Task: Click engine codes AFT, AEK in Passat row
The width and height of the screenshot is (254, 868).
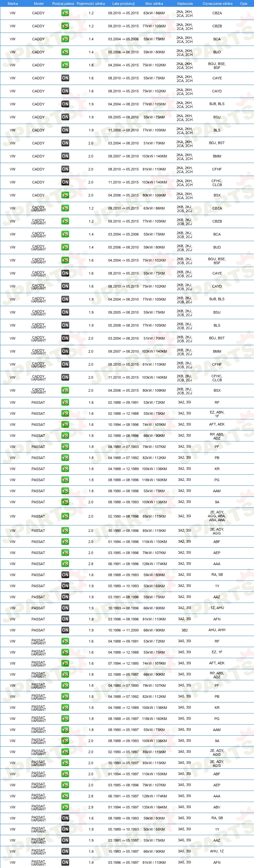Action: pos(217,424)
